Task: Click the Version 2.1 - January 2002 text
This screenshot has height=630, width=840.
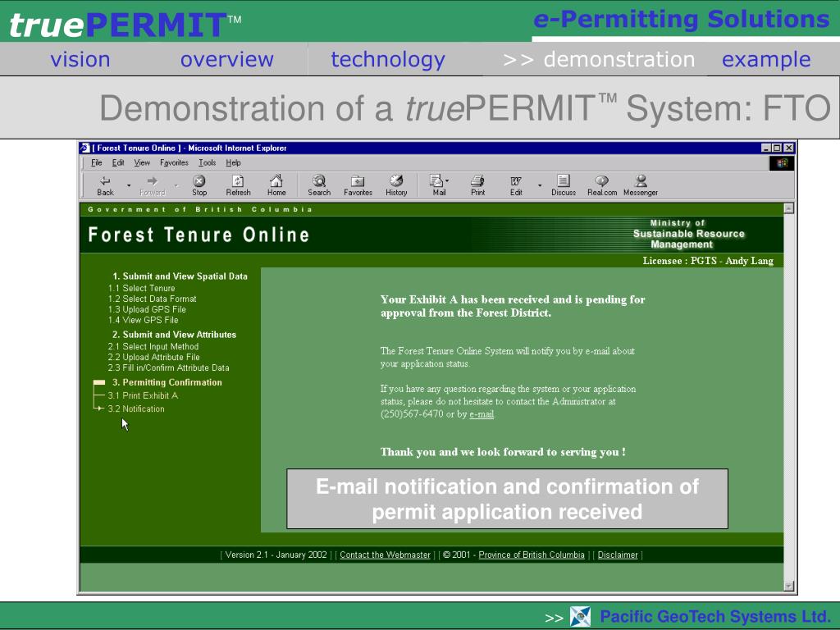Action: point(276,555)
